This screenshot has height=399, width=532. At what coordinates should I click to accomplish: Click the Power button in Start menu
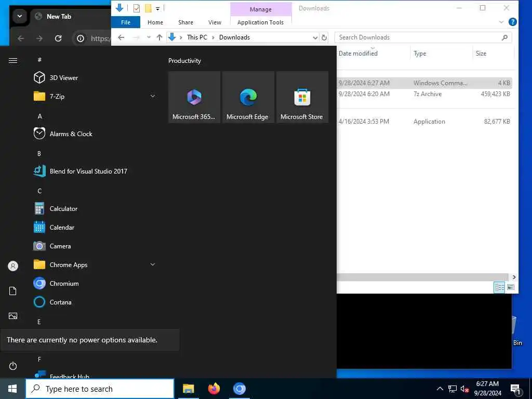(13, 366)
